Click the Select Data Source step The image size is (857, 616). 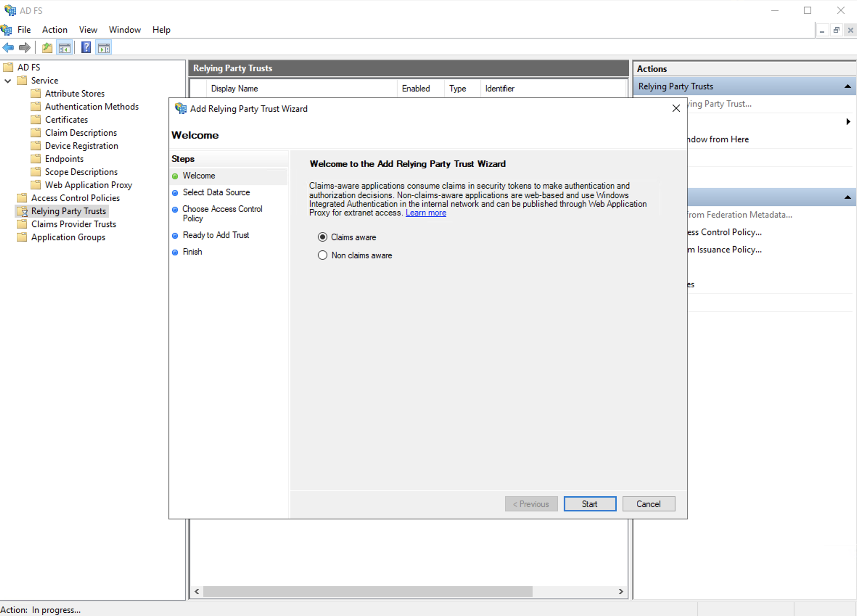(216, 192)
